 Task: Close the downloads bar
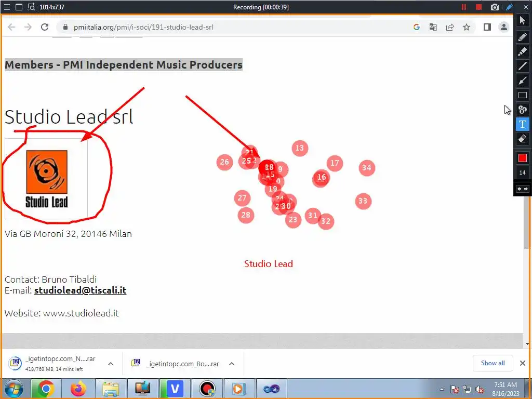pyautogui.click(x=523, y=363)
